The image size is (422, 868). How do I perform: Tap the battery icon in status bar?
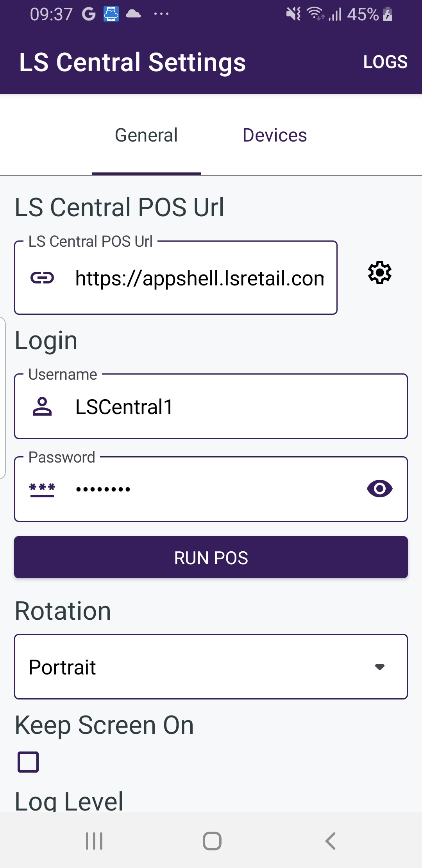[388, 14]
